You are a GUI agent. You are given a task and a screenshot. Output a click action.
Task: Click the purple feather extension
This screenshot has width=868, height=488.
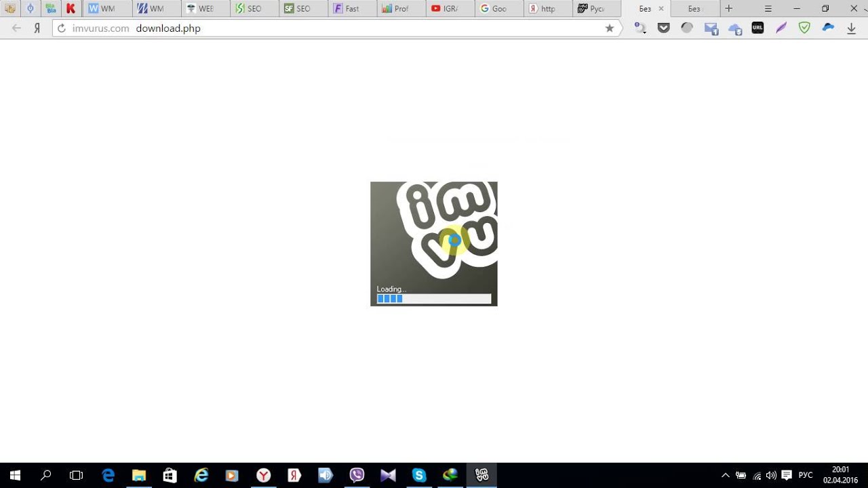(x=781, y=28)
